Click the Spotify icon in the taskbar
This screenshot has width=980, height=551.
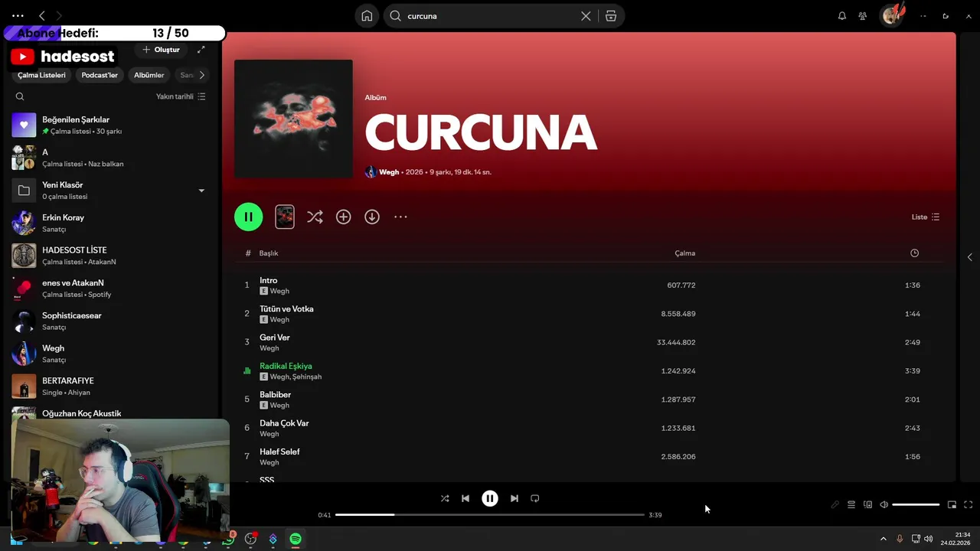coord(296,539)
